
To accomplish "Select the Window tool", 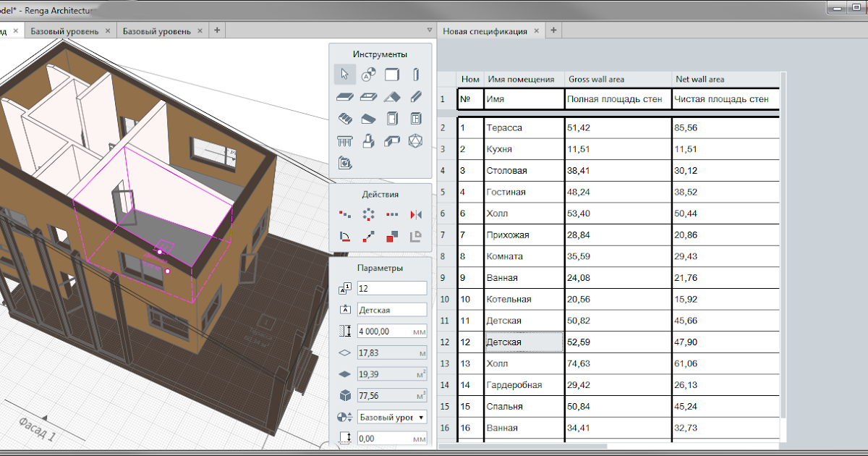I will click(416, 119).
